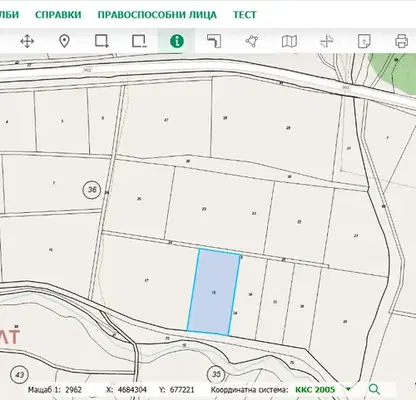Select parcel labeled 22 on the map
Image resolution: width=416 pixels, height=400 pixels.
[299, 222]
